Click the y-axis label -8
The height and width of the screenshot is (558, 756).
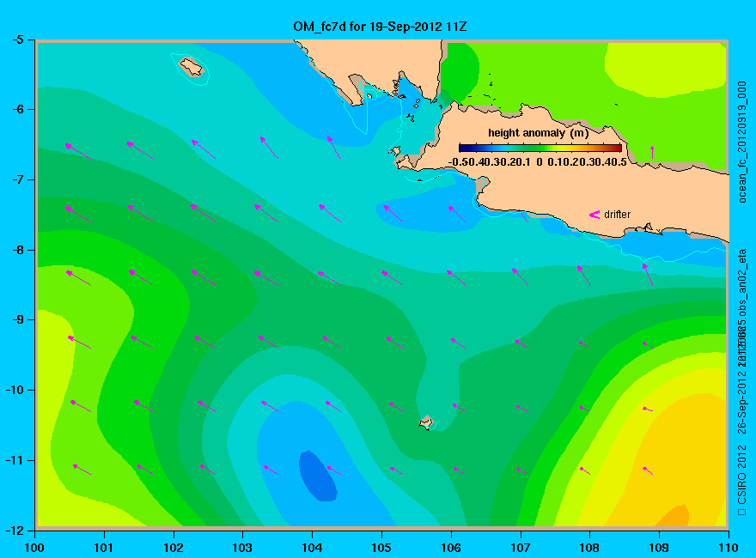tap(18, 250)
